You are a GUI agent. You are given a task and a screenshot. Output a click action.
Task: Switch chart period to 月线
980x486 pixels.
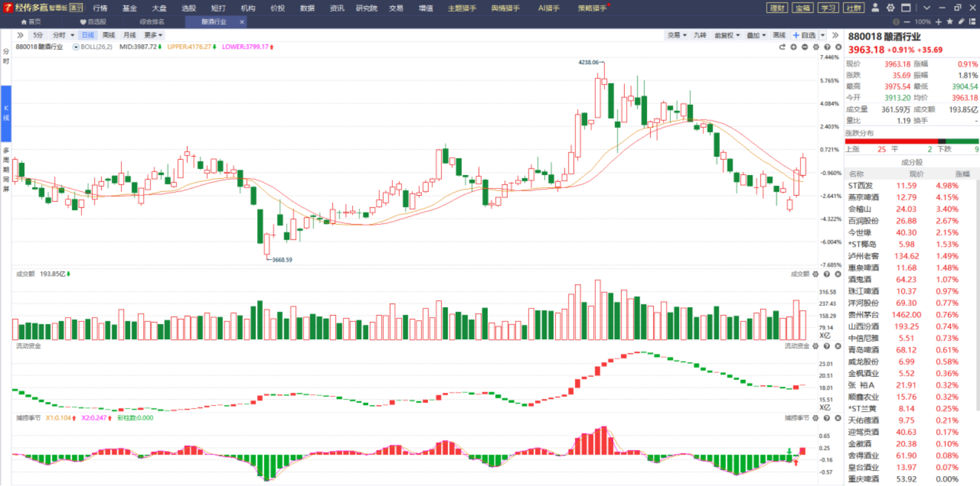coord(130,35)
